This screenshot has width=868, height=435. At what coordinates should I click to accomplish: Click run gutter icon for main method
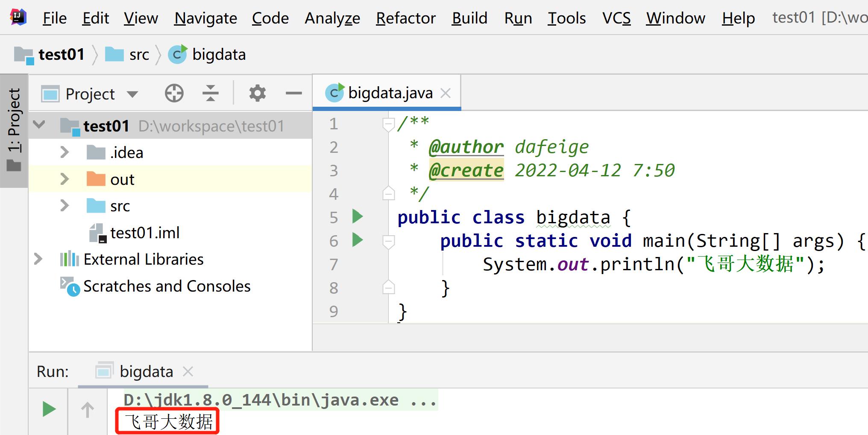click(358, 240)
